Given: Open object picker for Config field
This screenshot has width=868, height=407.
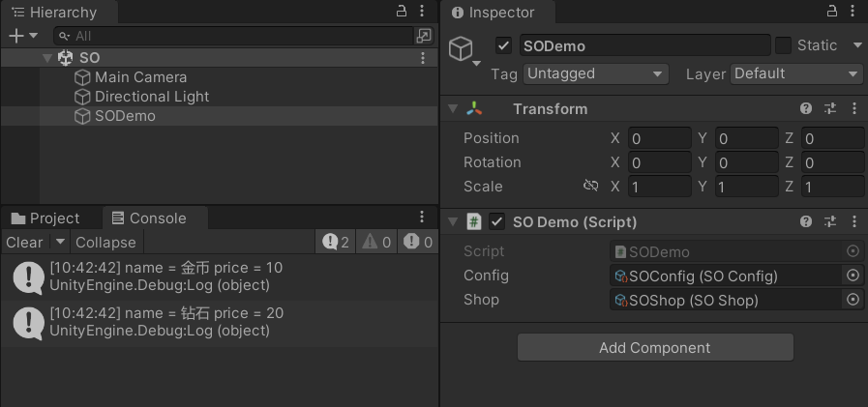Looking at the screenshot, I should (853, 276).
